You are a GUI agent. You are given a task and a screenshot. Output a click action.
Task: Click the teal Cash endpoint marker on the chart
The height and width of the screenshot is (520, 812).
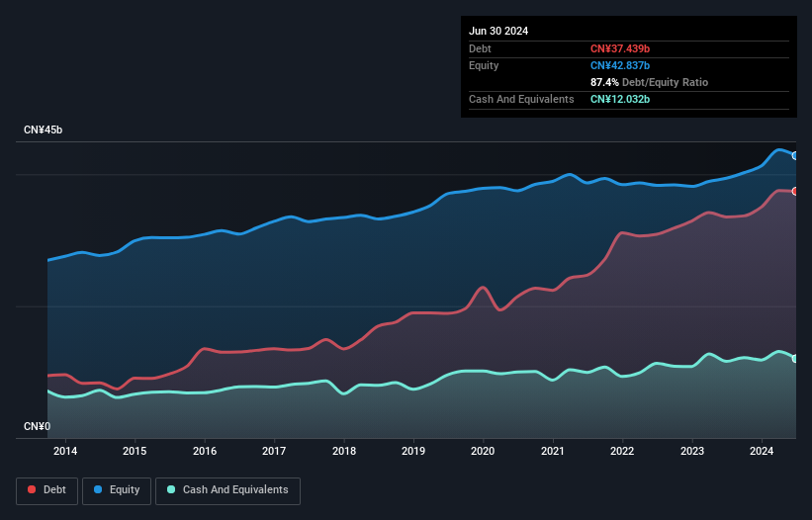(x=795, y=359)
